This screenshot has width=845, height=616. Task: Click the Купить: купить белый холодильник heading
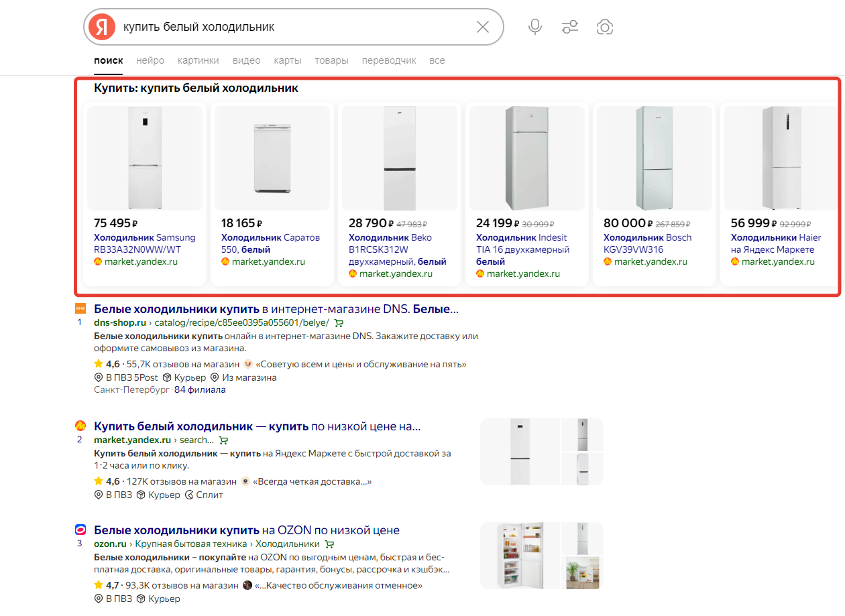pyautogui.click(x=196, y=88)
